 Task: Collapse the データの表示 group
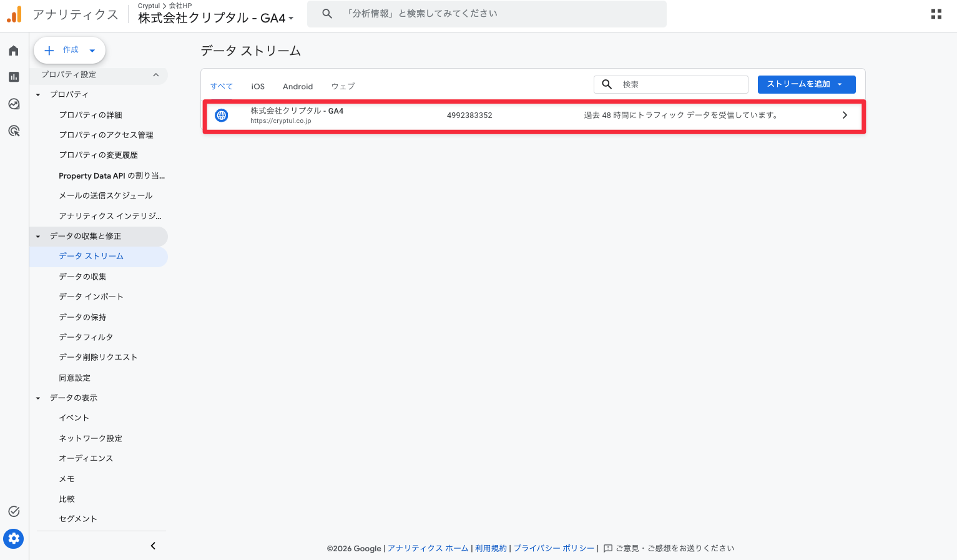coord(38,398)
